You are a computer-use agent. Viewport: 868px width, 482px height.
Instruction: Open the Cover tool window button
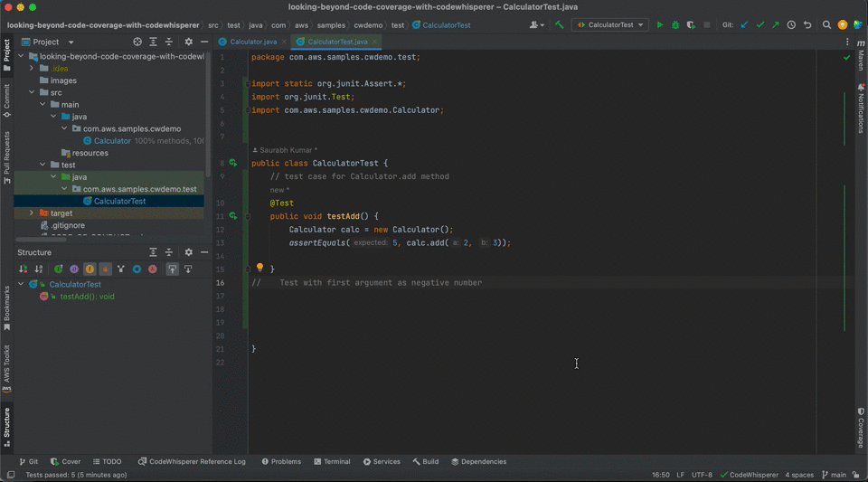pos(65,461)
